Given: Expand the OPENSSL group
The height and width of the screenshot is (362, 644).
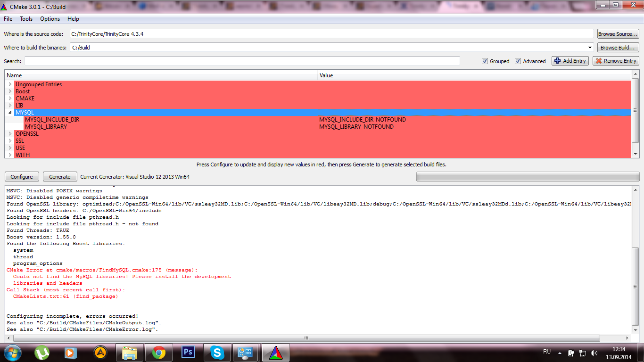Looking at the screenshot, I should click(10, 134).
